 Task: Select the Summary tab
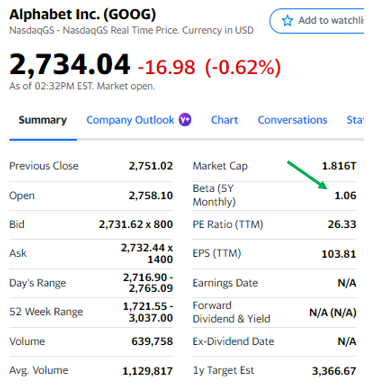tap(43, 120)
